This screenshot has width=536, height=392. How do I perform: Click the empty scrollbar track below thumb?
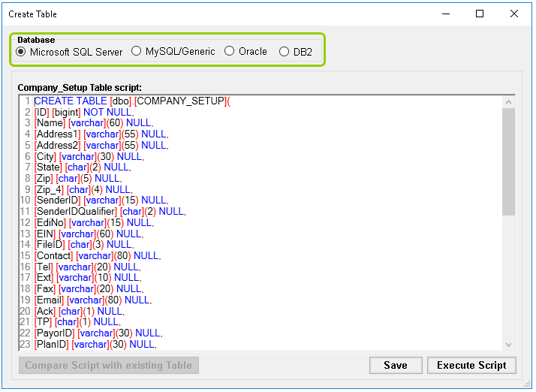tap(508, 277)
